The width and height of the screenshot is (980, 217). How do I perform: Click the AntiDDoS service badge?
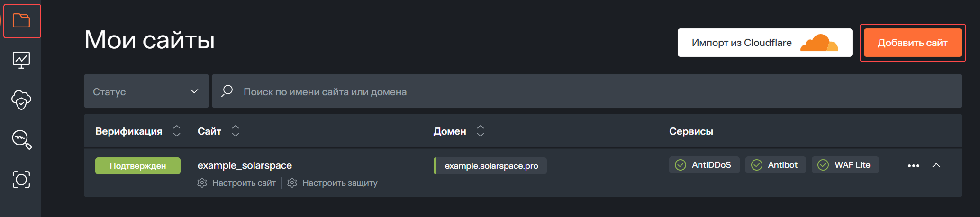704,165
